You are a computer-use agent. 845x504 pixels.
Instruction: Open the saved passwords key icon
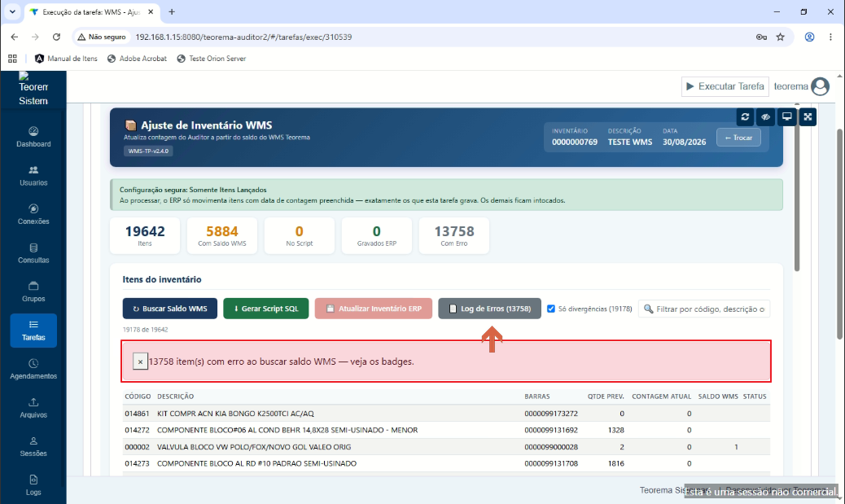pyautogui.click(x=761, y=37)
